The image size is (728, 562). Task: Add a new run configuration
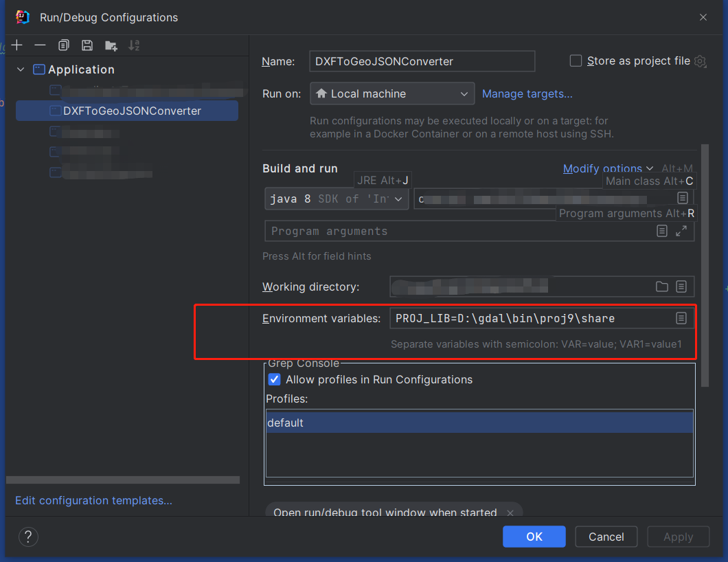point(16,45)
